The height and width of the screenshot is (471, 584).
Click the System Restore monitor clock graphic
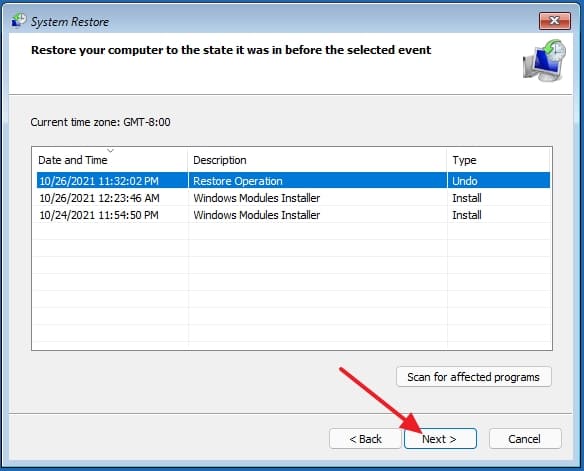(x=544, y=60)
